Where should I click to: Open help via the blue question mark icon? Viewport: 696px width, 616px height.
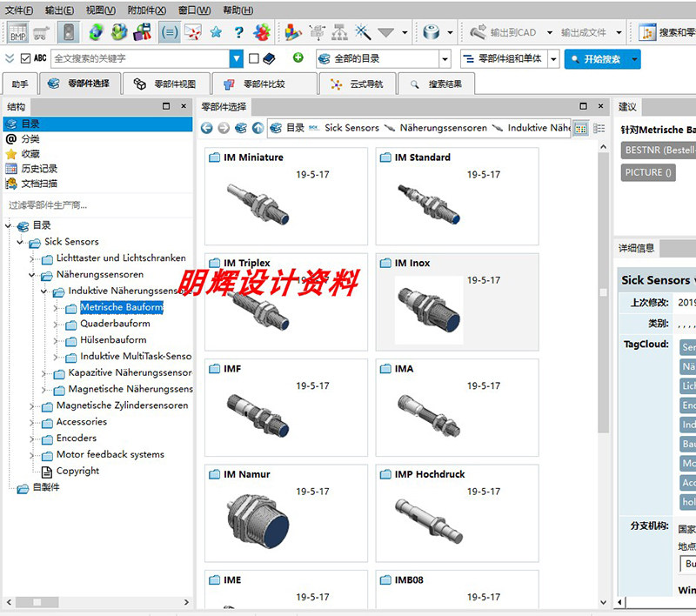click(238, 32)
